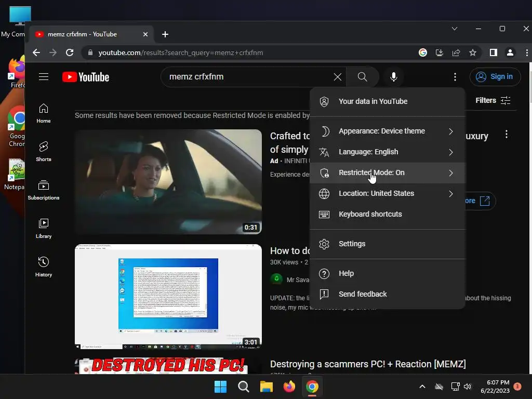Screen dimensions: 532x399
Task: Open the Chrome profile icon
Action: [510, 52]
